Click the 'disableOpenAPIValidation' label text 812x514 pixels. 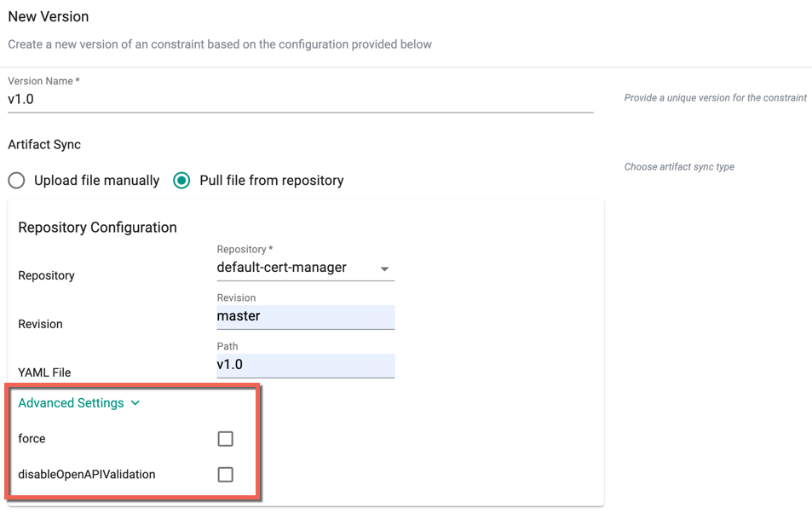point(86,474)
